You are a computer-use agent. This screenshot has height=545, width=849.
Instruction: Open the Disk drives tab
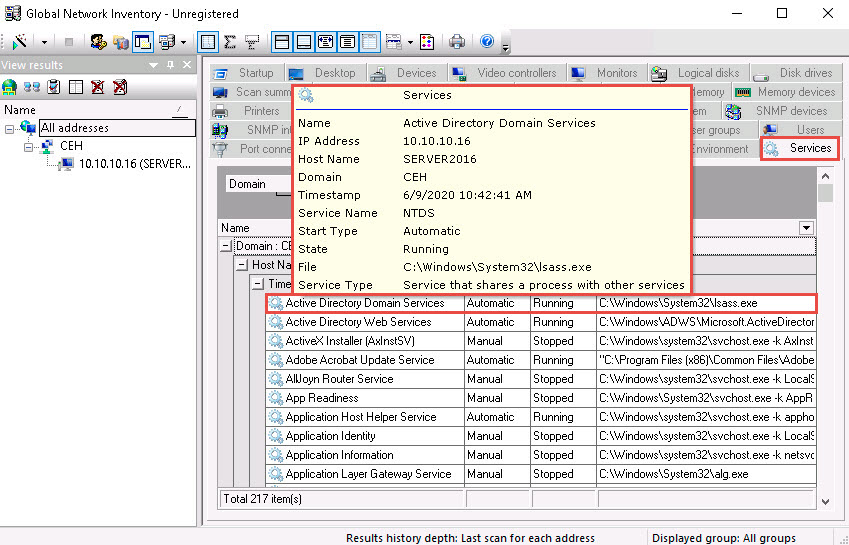[794, 73]
